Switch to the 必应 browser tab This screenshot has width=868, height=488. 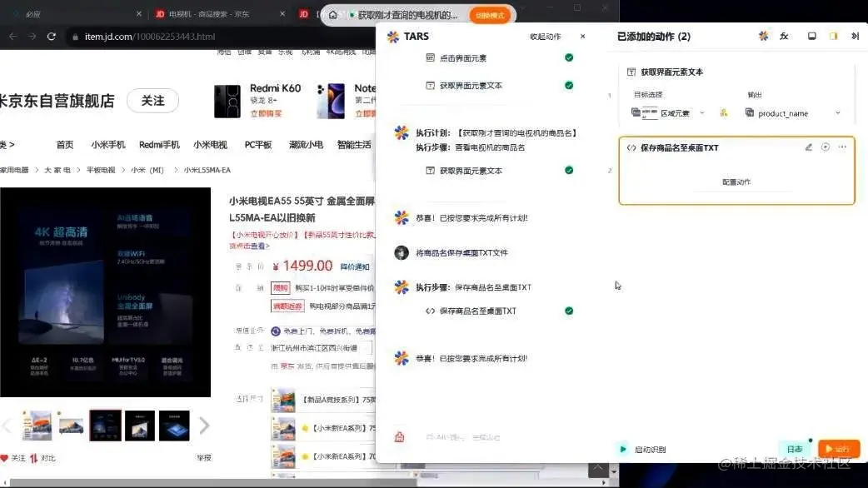[33, 14]
